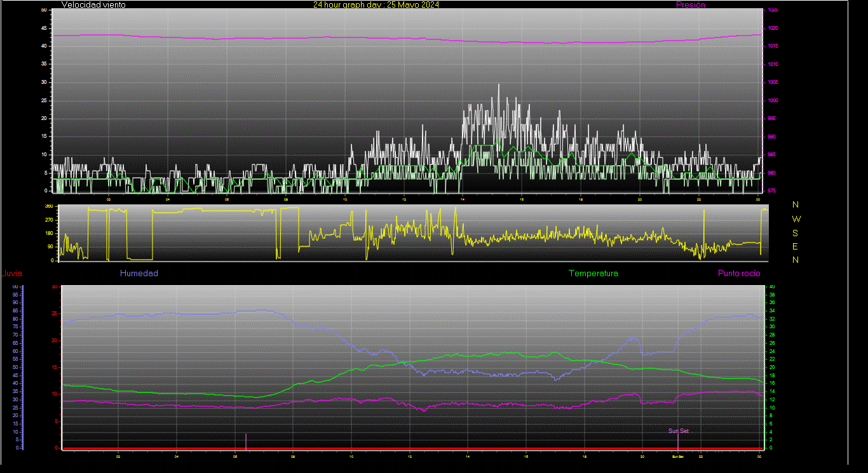The height and width of the screenshot is (473, 868).
Task: Click the 'Punto rocío' legend label
Action: point(739,274)
